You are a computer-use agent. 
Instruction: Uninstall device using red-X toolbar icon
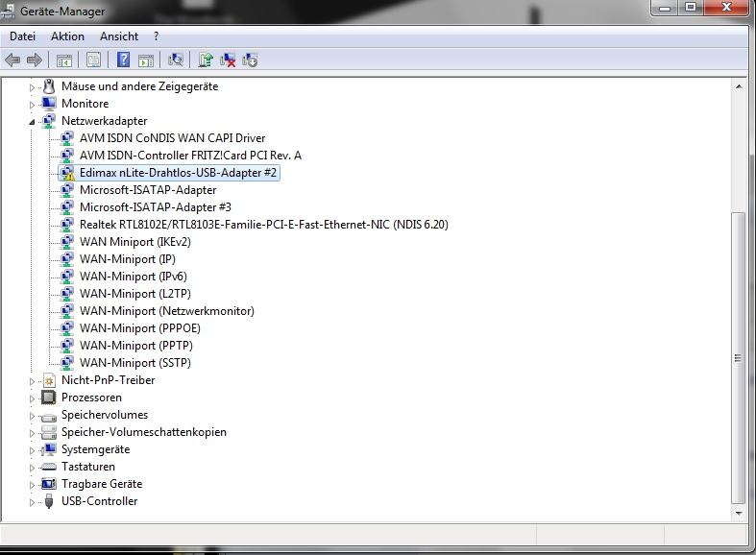coord(228,60)
